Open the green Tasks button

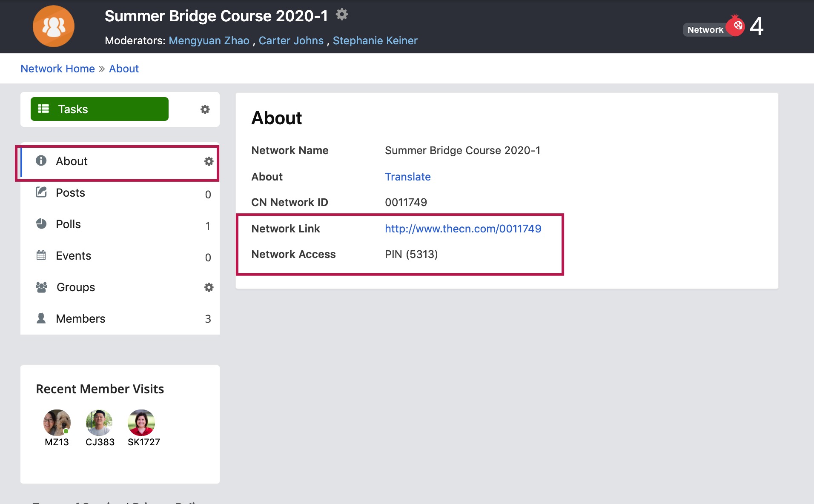[x=99, y=109]
